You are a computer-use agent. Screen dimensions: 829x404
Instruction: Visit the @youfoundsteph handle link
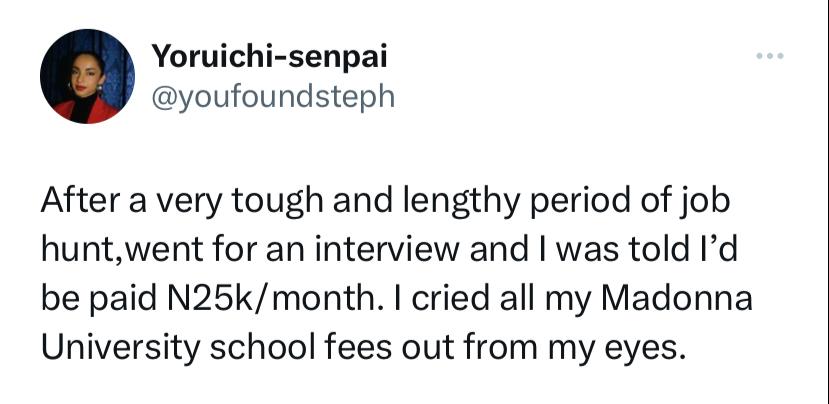tap(273, 97)
